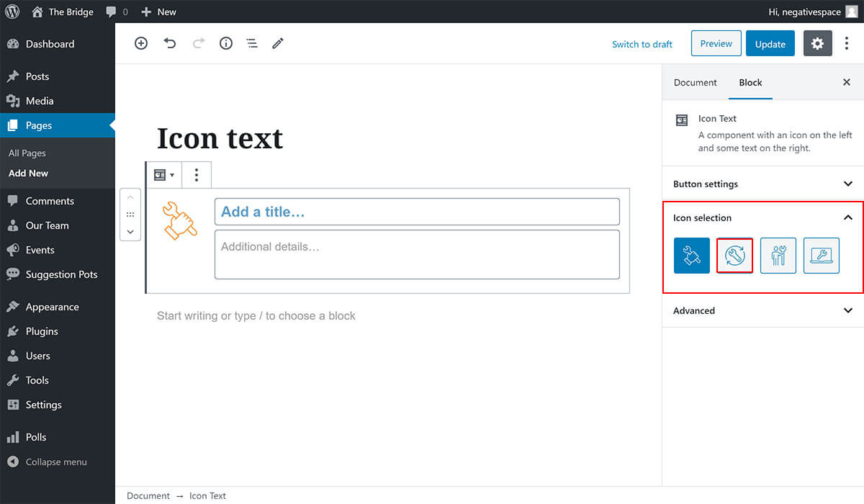Click the Switch to draft link

tap(642, 44)
